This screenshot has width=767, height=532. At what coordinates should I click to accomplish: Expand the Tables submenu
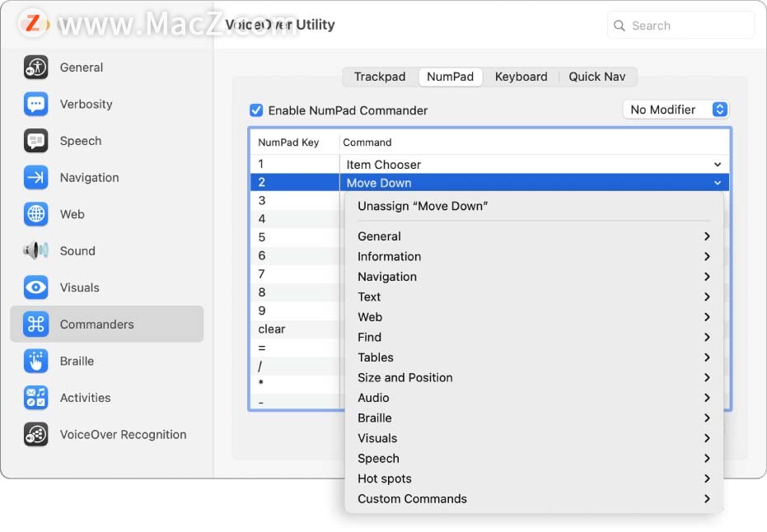point(534,357)
